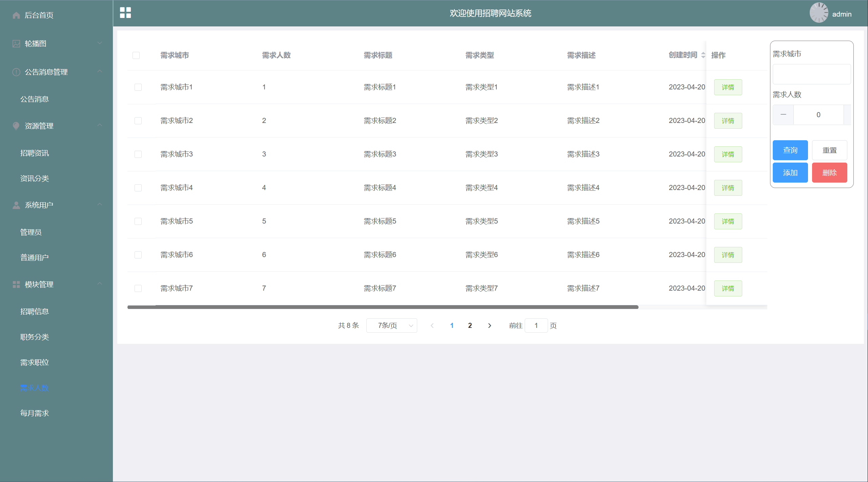868x482 pixels.
Task: Click the blue 查询 button
Action: (x=790, y=150)
